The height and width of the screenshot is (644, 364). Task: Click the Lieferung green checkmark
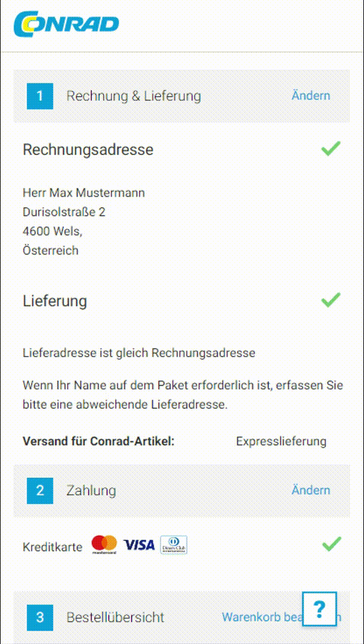[331, 300]
